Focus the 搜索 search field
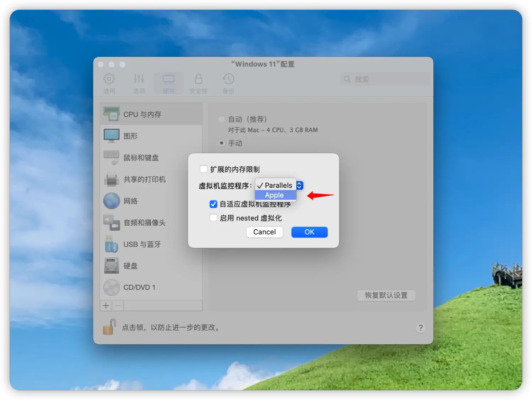 click(x=385, y=79)
